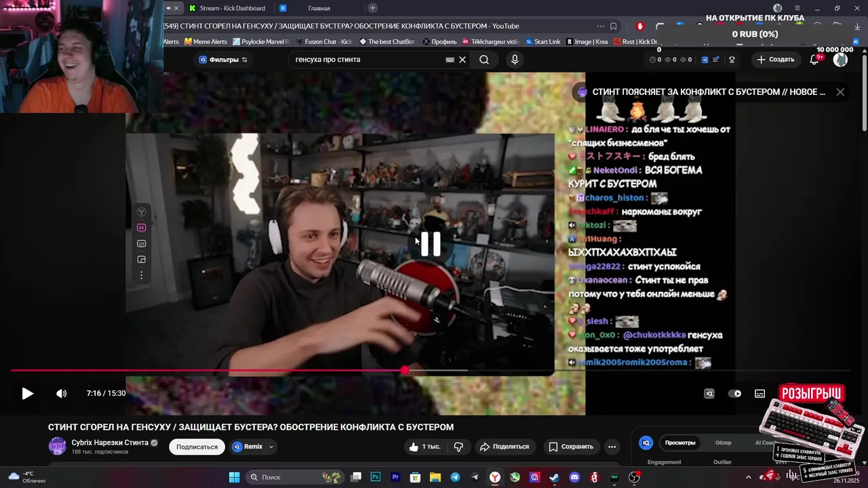Mute the video with the speaker icon
This screenshot has height=488, width=868.
coord(61,393)
